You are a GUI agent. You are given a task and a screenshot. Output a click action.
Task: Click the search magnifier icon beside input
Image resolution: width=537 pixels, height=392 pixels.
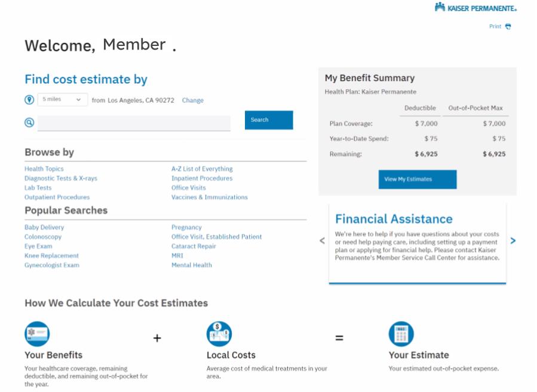click(29, 122)
